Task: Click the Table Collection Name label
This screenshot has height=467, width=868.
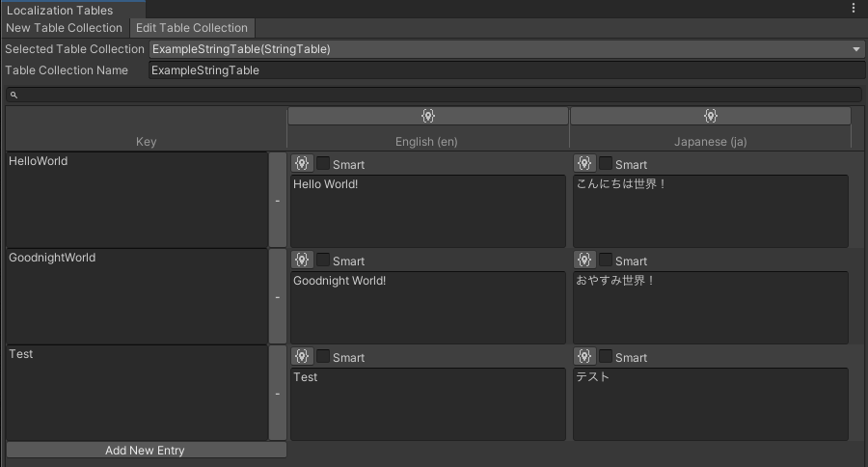Action: [x=67, y=70]
